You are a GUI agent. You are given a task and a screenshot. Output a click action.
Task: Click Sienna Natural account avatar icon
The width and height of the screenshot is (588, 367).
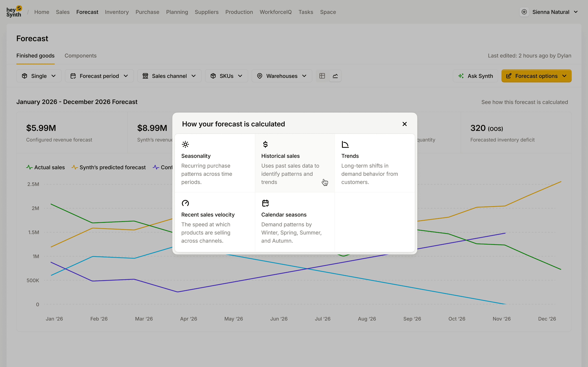[x=524, y=12]
